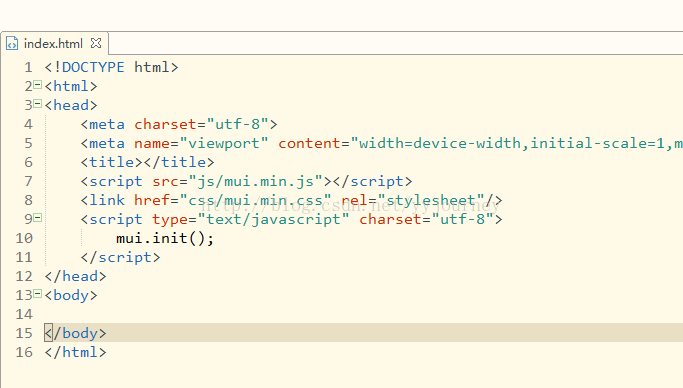Close the index.html tab

click(x=96, y=43)
